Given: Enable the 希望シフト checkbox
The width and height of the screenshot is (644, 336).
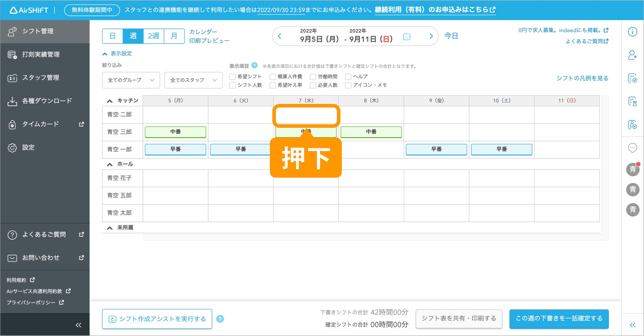Looking at the screenshot, I should click(232, 77).
